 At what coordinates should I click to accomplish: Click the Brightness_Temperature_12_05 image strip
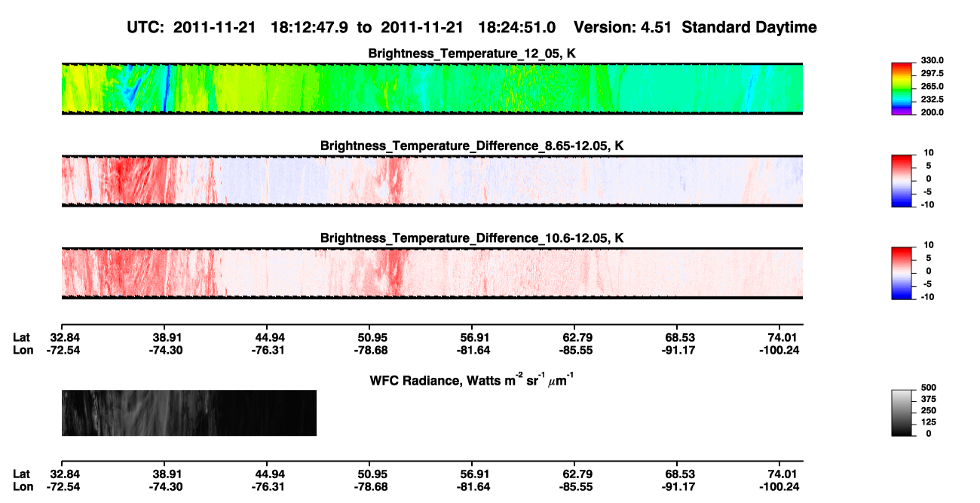pos(432,89)
